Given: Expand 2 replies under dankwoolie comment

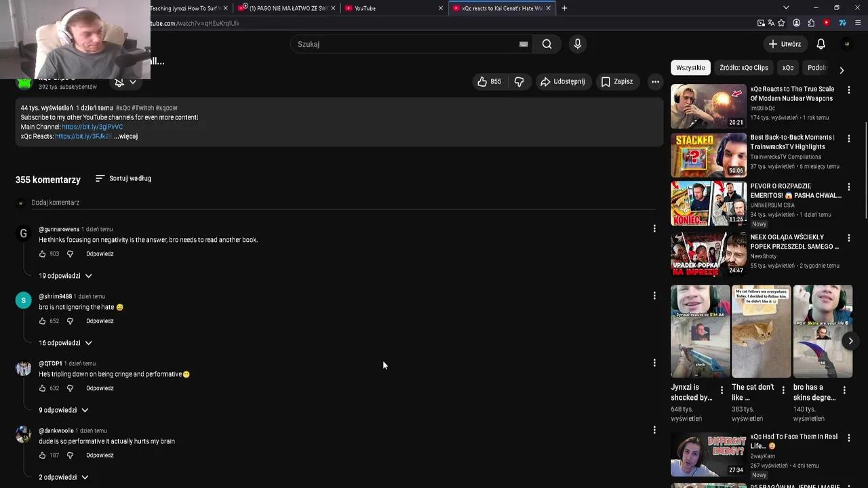Looking at the screenshot, I should 64,477.
